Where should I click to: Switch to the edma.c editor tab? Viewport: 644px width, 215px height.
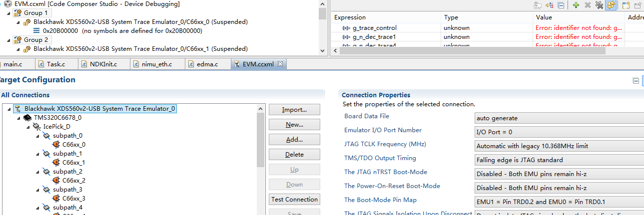pos(207,64)
